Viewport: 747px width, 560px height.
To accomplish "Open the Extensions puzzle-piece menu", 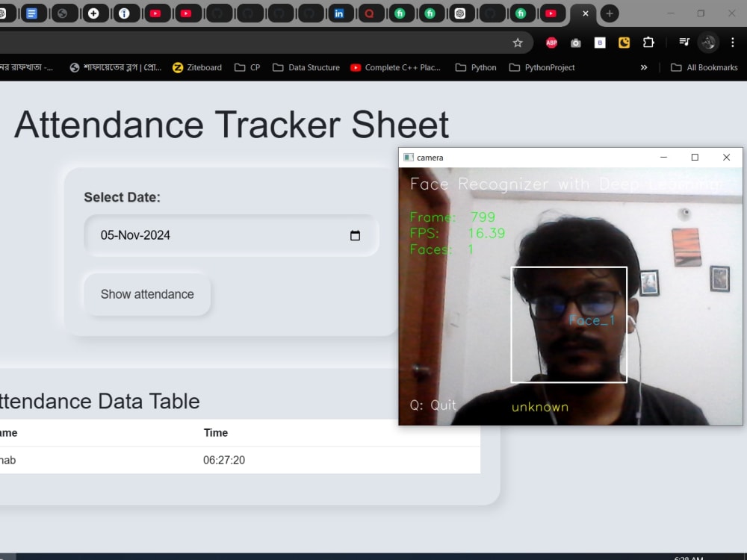I will coord(648,43).
